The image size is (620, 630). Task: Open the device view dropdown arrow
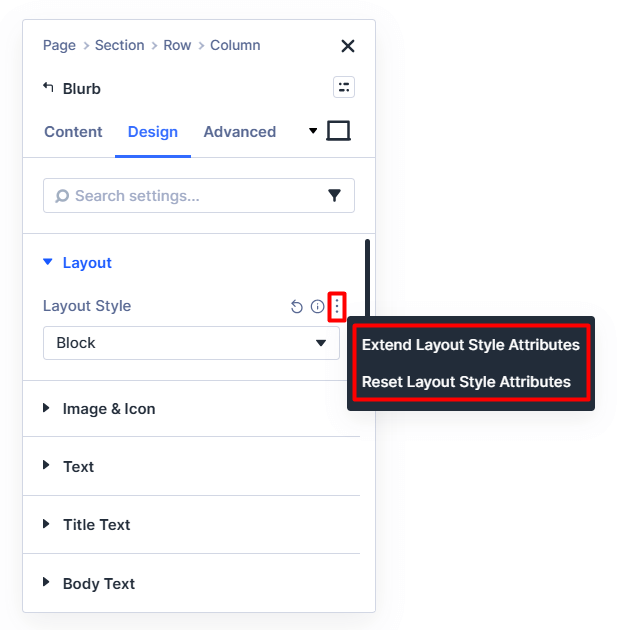point(313,131)
